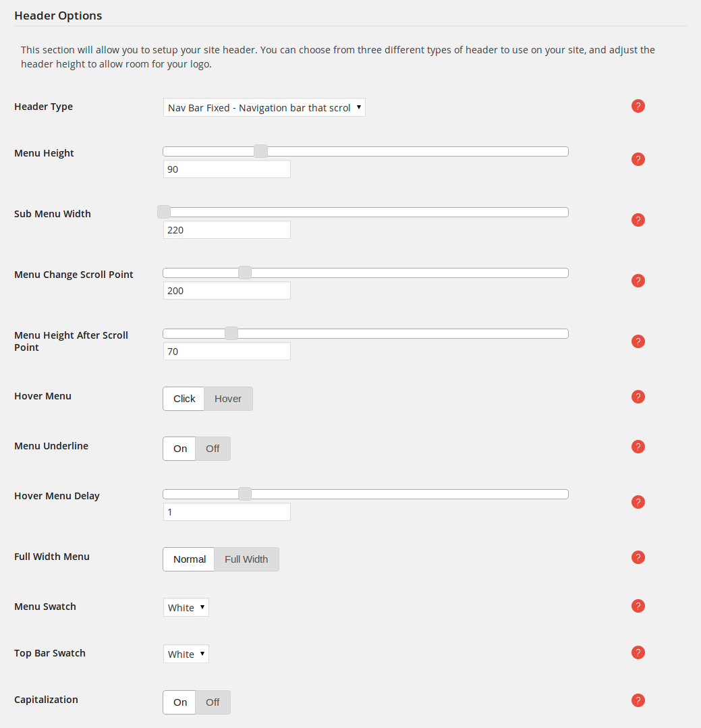Click the help icon for Header Type
This screenshot has height=728, width=701.
click(638, 107)
